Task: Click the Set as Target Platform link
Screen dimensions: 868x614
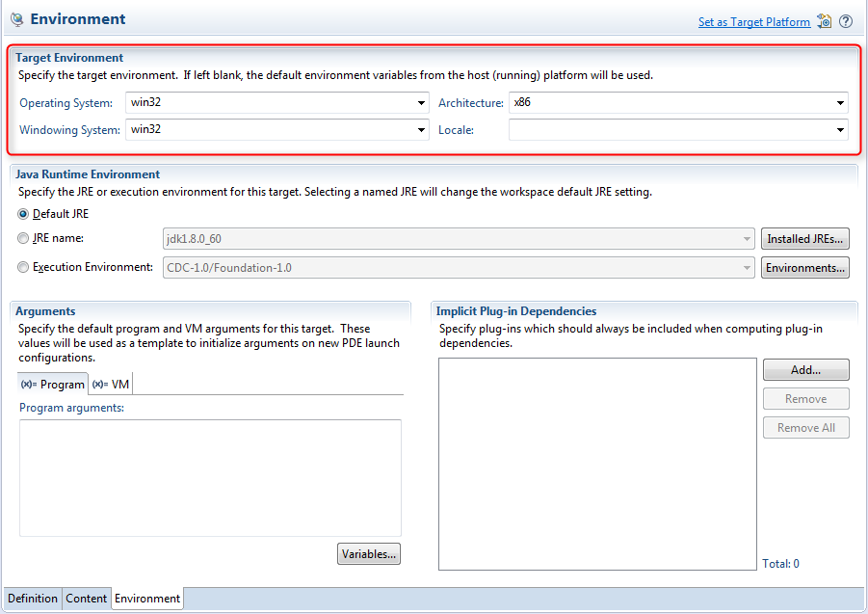Action: coord(754,21)
